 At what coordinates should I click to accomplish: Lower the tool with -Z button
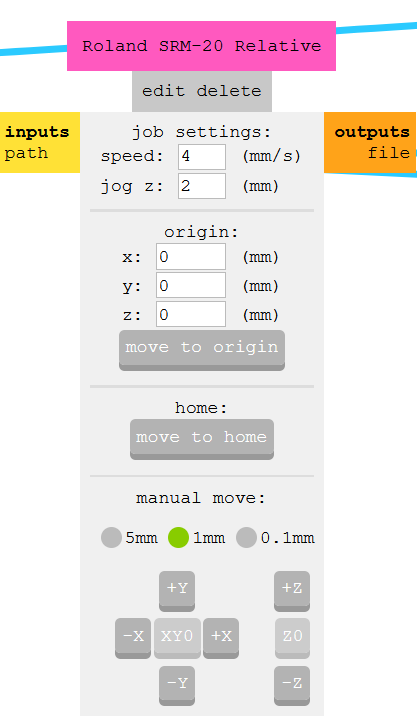point(292,685)
